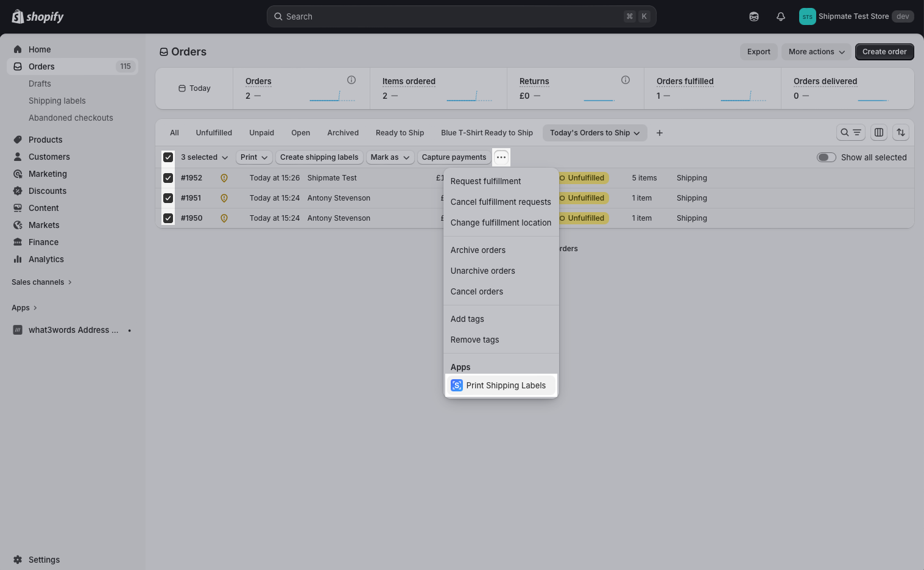
Task: Uncheck the order #1951 checkbox
Action: tap(168, 198)
